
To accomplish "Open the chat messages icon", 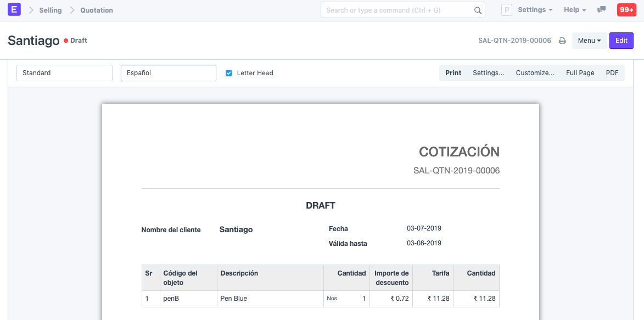I will point(602,10).
